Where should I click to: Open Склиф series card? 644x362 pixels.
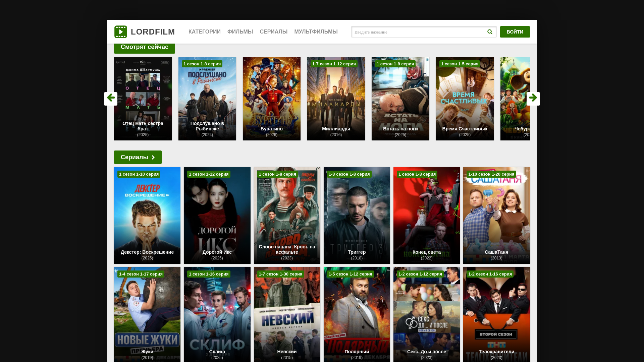(x=217, y=314)
